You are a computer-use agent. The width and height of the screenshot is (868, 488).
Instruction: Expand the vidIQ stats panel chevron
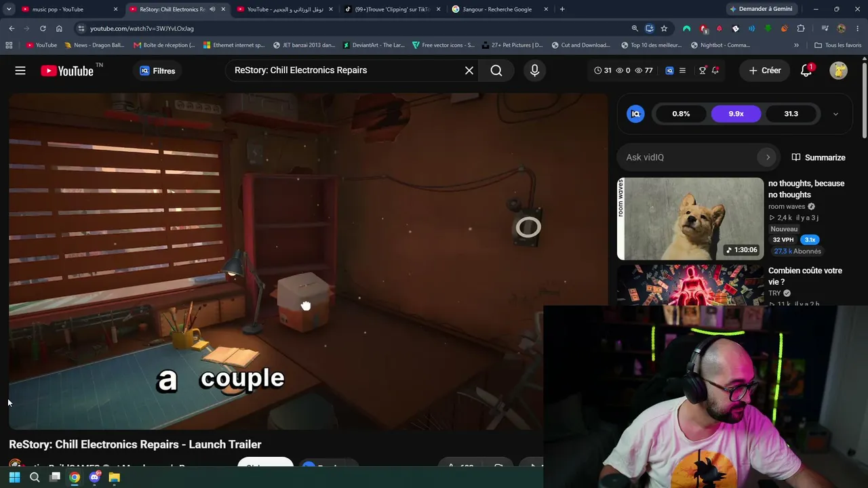pos(835,114)
